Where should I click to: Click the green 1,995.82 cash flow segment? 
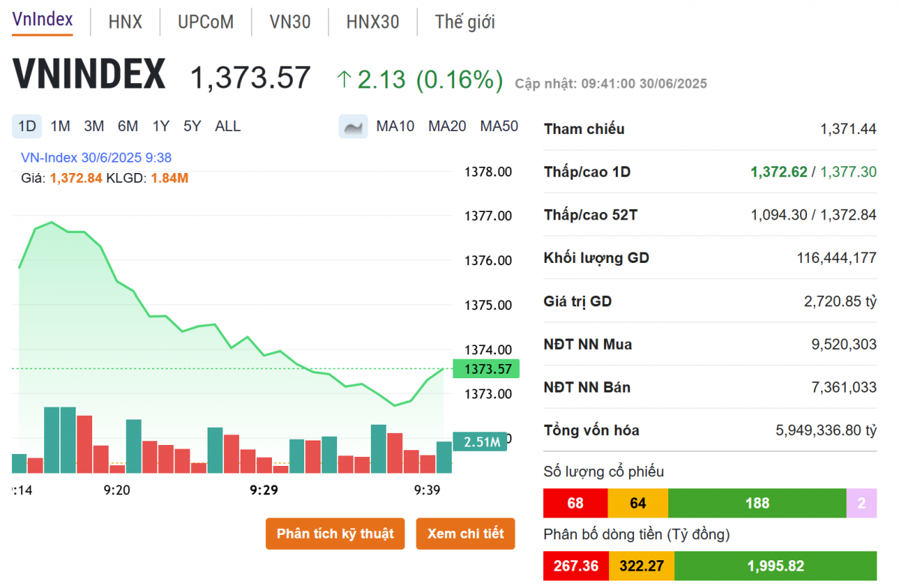click(775, 566)
